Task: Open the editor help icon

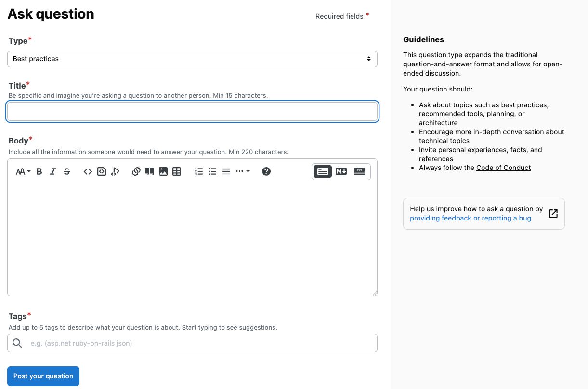Action: [266, 171]
